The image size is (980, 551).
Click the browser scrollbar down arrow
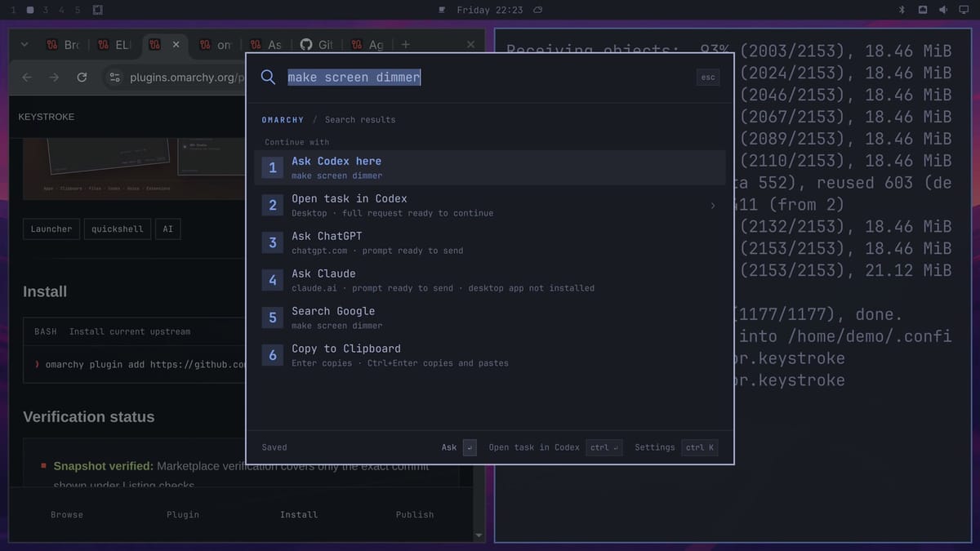point(479,536)
